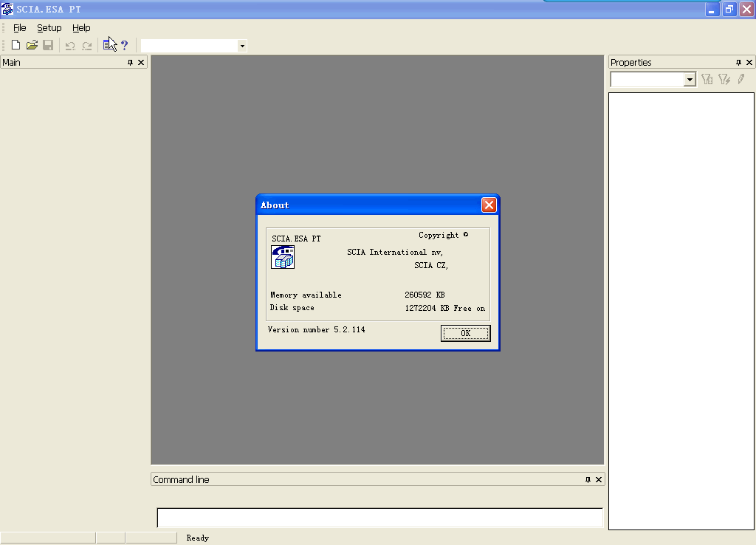Open the File menu
The height and width of the screenshot is (545, 756).
tap(19, 28)
